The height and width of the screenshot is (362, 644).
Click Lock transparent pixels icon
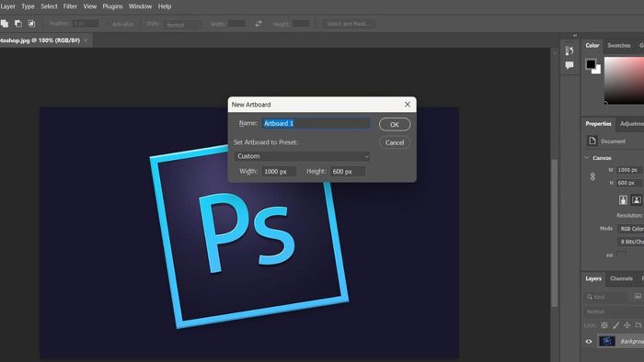[x=604, y=325]
